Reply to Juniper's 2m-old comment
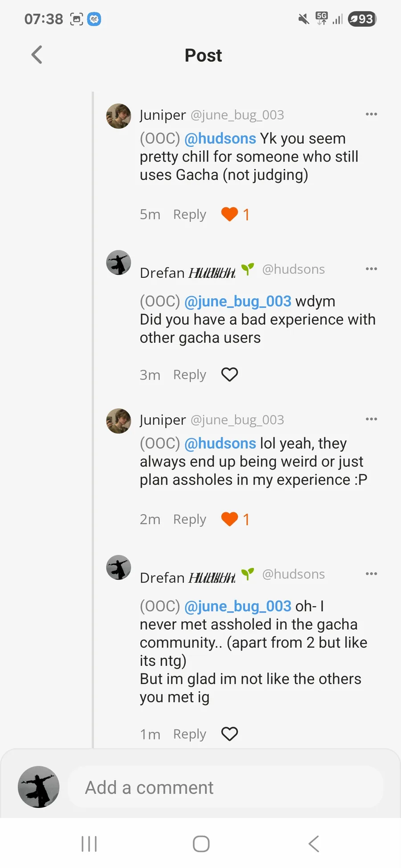 tap(189, 519)
